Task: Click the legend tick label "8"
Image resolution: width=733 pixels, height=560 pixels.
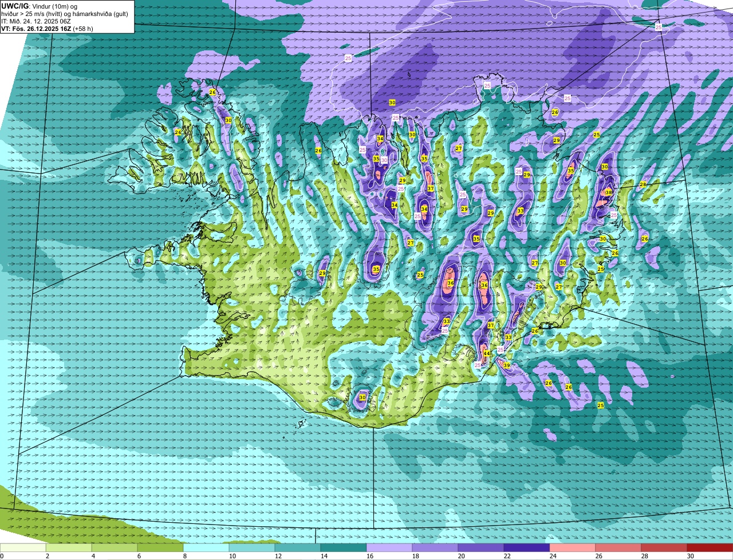Action: pos(185,556)
